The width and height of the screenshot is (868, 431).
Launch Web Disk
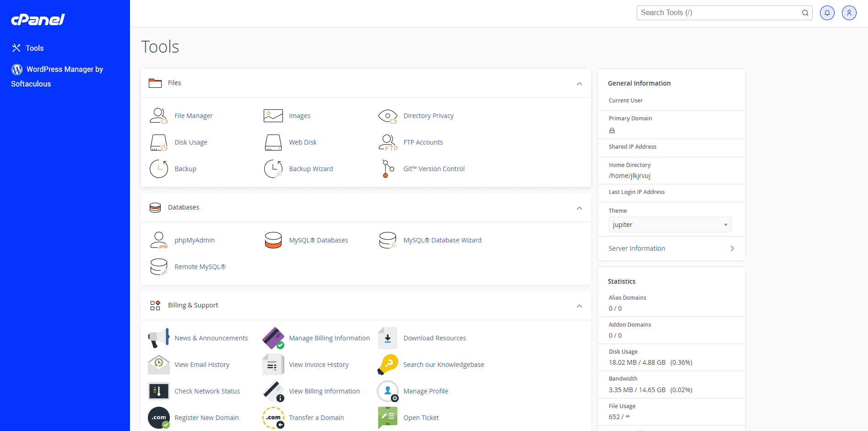[x=302, y=142]
